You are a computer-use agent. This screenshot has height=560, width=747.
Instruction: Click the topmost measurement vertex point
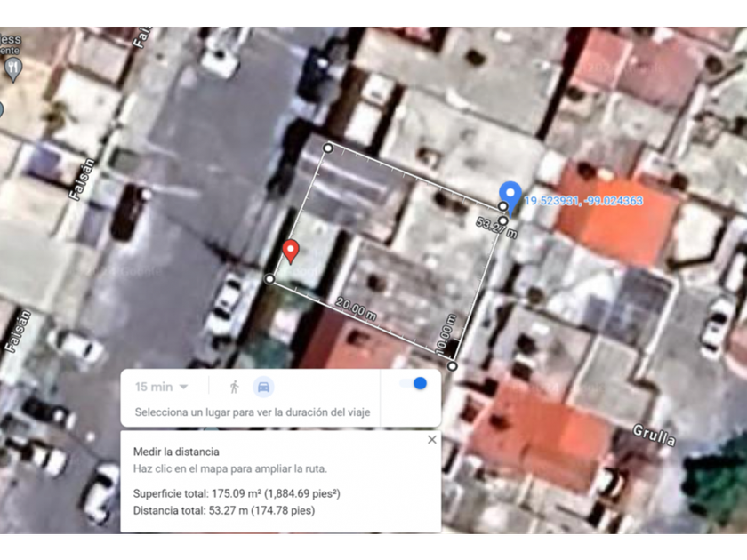click(x=328, y=148)
